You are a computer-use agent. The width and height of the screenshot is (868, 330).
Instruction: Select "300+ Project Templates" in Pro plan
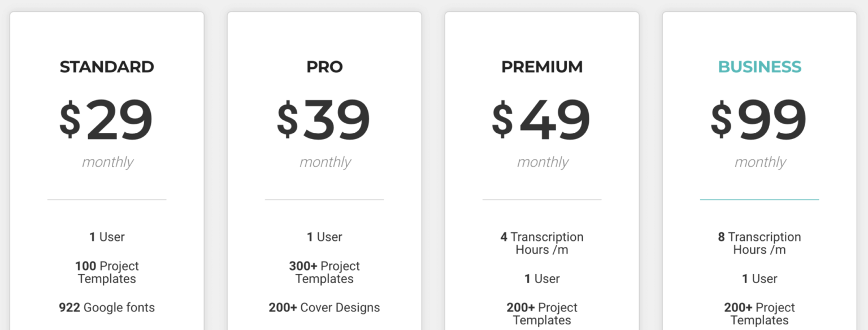[x=324, y=272]
